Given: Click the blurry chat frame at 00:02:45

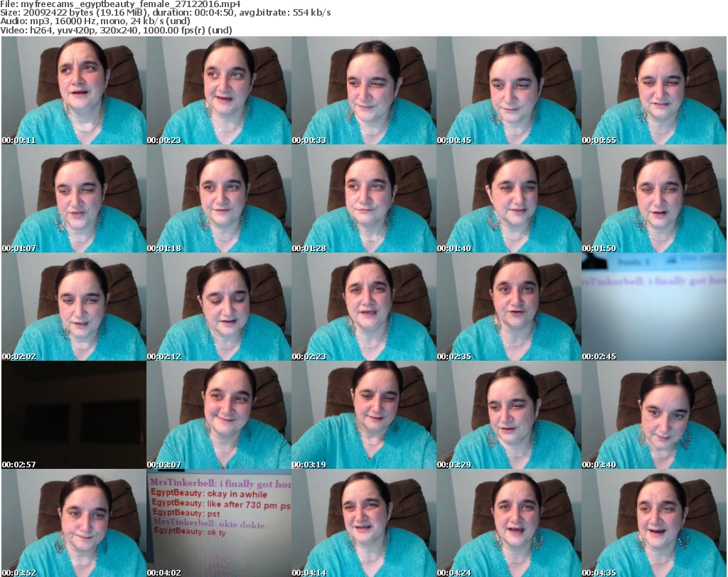Looking at the screenshot, I should coord(654,307).
